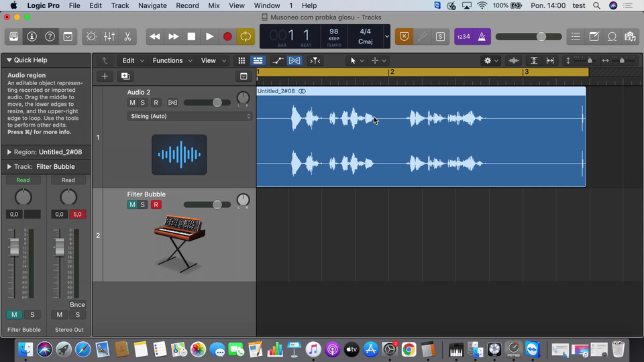
Task: Open the Functions menu in tracks area
Action: 168,60
